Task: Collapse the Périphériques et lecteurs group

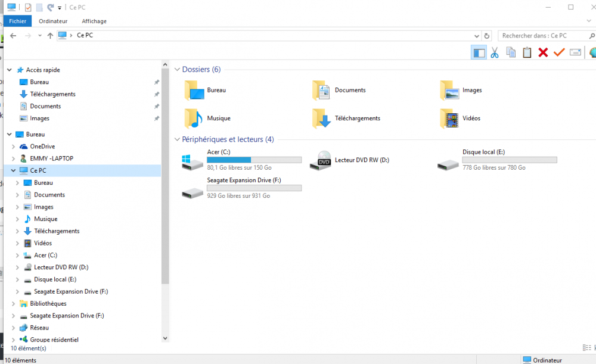Action: coord(177,139)
